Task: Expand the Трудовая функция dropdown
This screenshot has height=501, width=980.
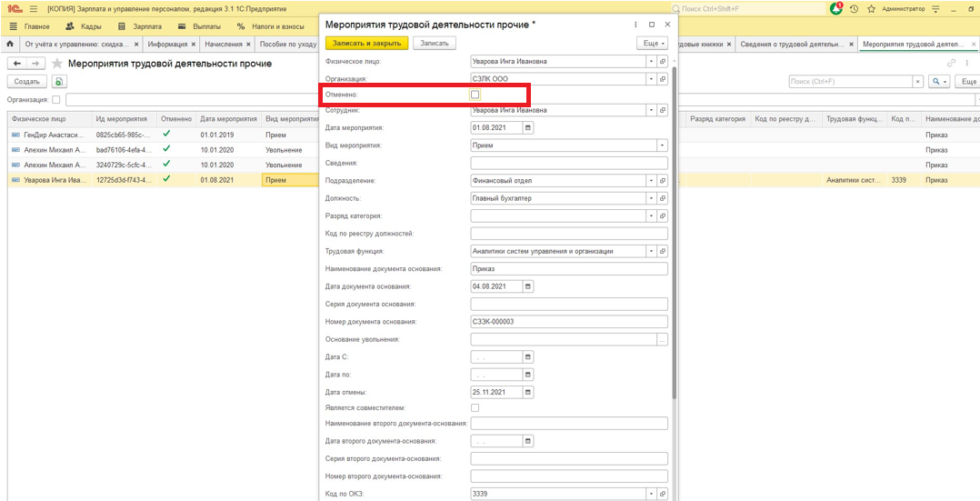Action: click(x=651, y=251)
